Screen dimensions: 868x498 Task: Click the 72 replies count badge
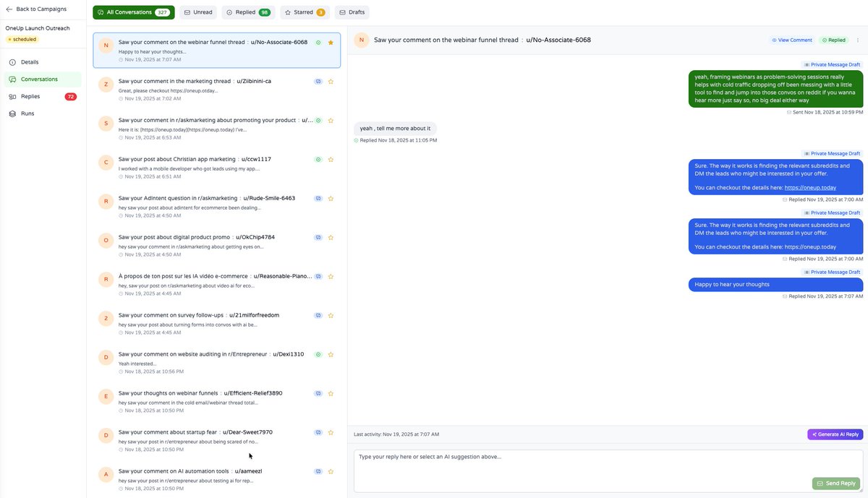[71, 97]
